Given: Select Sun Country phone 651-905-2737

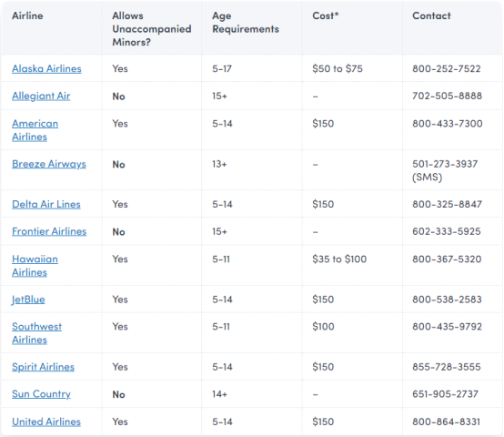Looking at the screenshot, I should click(x=446, y=394).
